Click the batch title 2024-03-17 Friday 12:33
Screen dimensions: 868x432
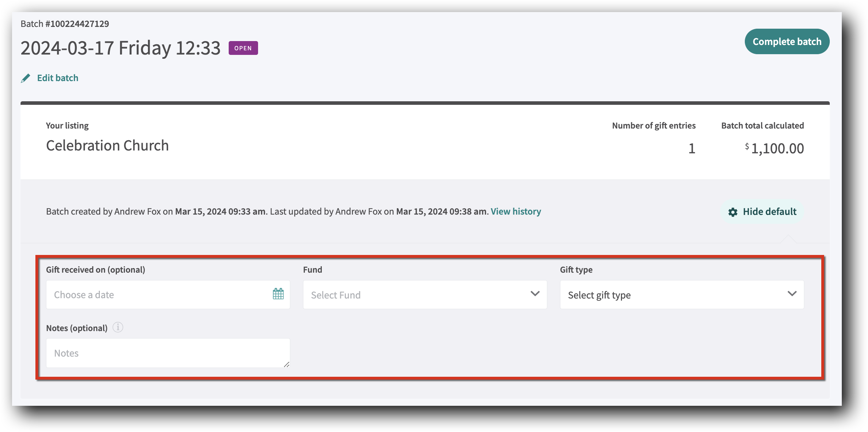[120, 47]
